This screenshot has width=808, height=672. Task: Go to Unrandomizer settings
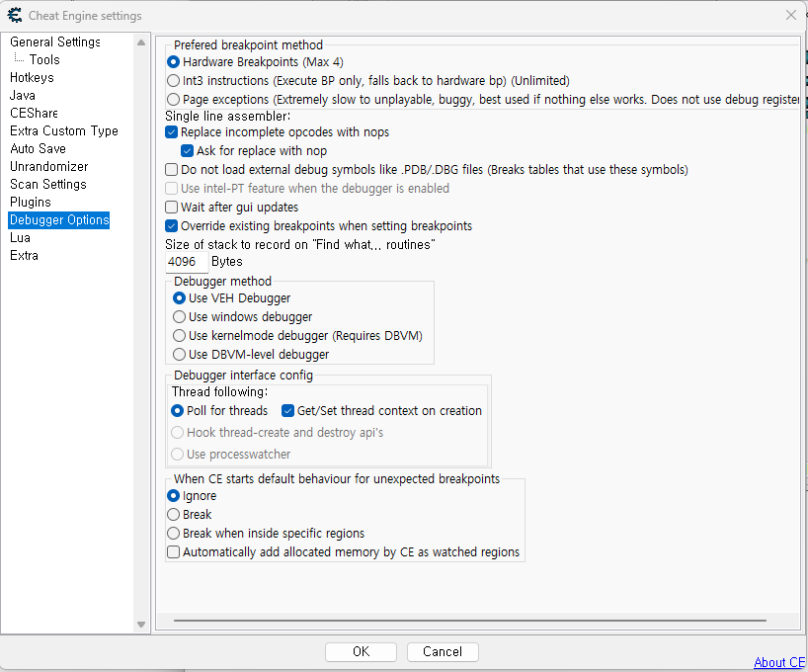(x=49, y=167)
